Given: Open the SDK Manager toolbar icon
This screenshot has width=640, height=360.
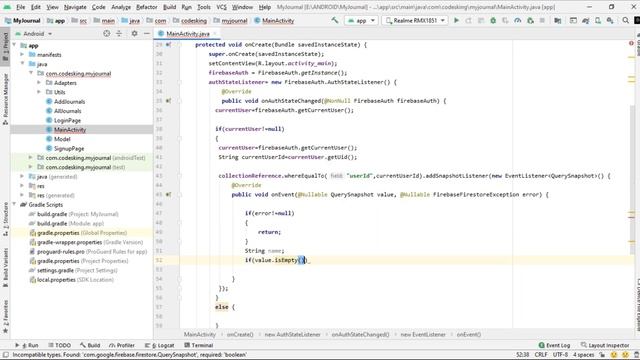Looking at the screenshot, I should click(610, 20).
